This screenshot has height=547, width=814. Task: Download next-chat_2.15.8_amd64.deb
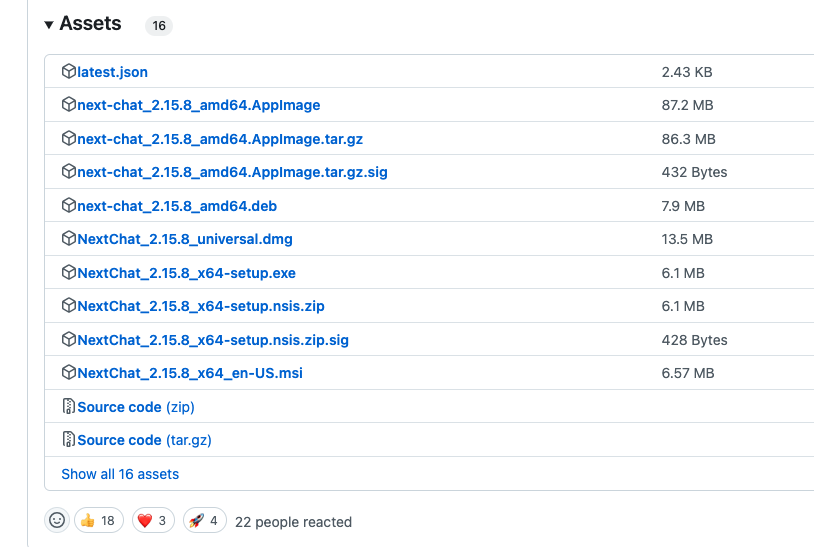pyautogui.click(x=177, y=206)
